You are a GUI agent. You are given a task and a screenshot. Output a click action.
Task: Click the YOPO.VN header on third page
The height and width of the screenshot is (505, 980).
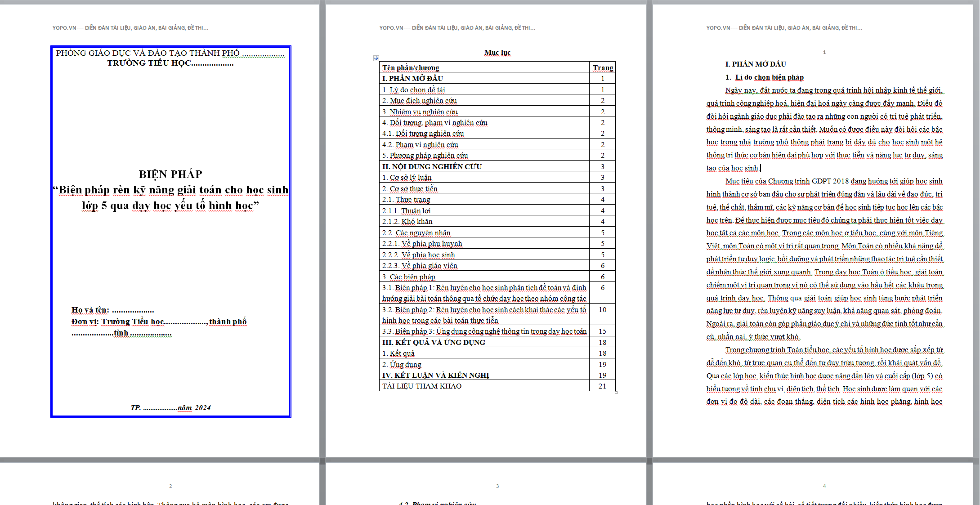pos(784,28)
